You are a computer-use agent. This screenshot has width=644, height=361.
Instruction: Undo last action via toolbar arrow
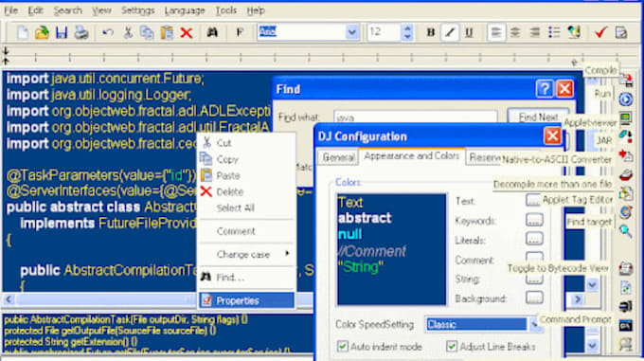pos(108,32)
